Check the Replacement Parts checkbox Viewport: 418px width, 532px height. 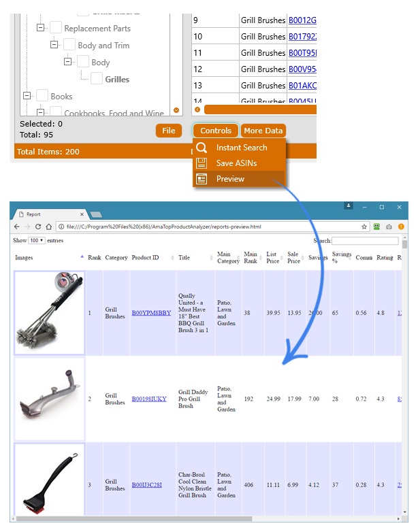(56, 27)
